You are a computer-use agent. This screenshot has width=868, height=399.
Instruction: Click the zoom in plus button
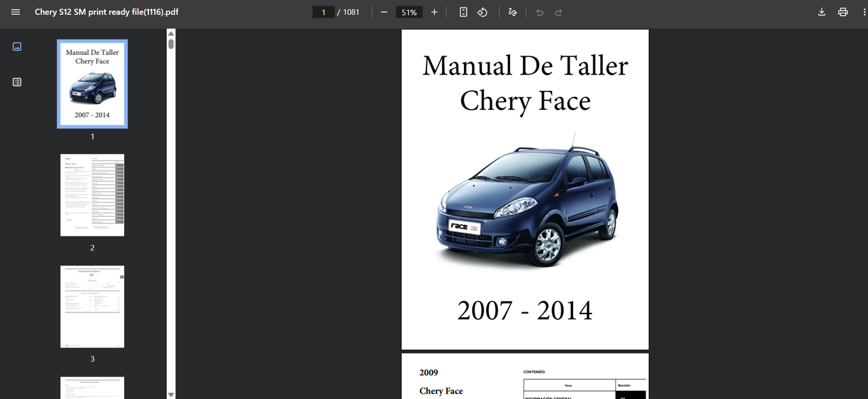[434, 12]
